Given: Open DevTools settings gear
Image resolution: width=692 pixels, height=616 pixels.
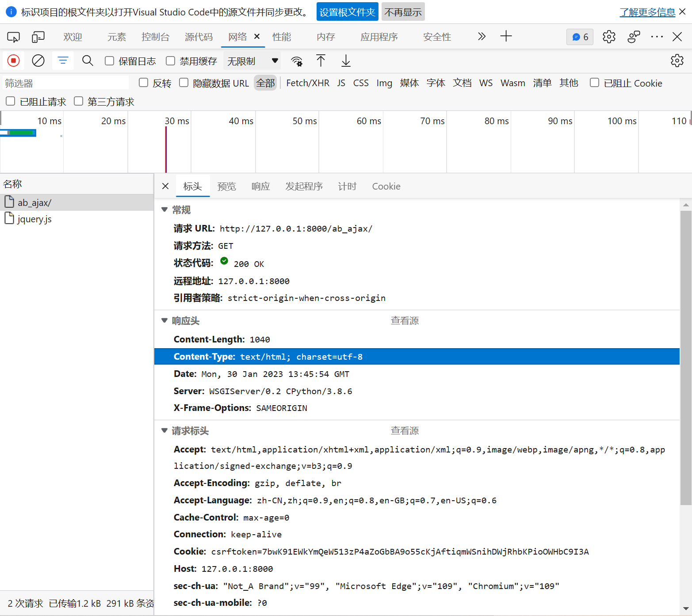Looking at the screenshot, I should tap(609, 37).
